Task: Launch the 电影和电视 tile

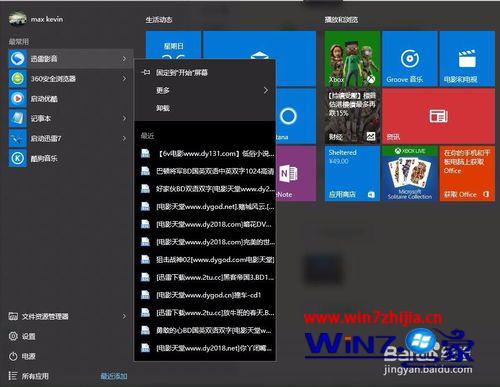Action: tap(467, 59)
